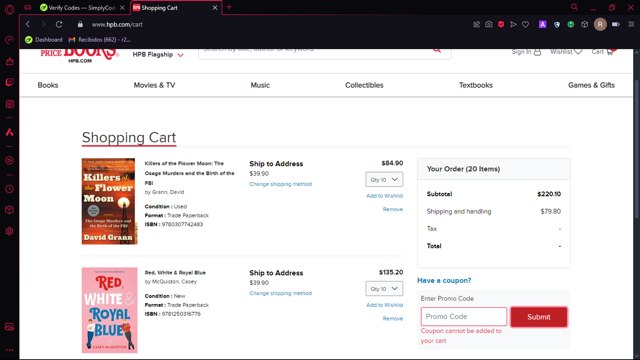
Task: Open red ad blocker shield icon
Action: 501,24
